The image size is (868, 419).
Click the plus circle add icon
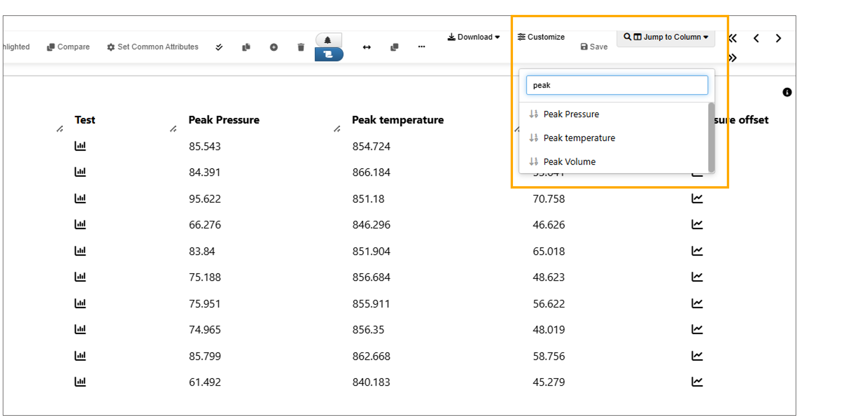click(x=273, y=47)
